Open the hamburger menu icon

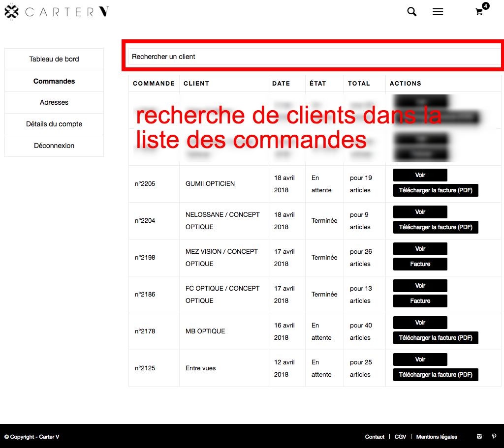click(438, 12)
